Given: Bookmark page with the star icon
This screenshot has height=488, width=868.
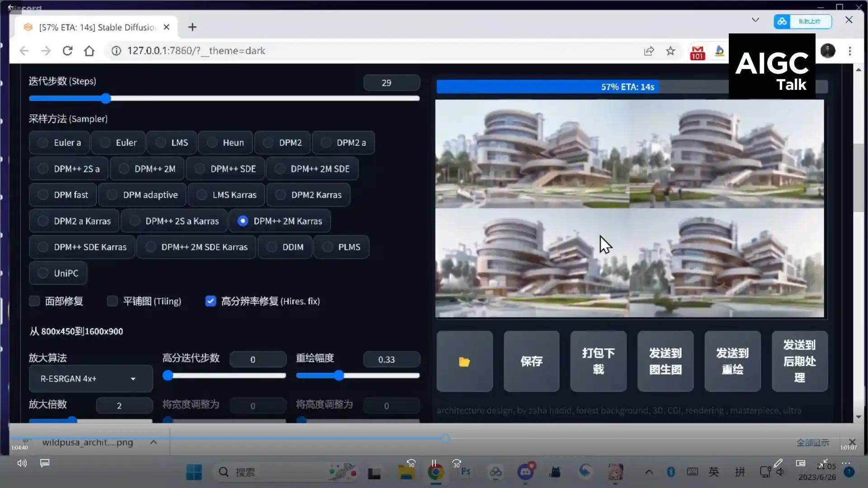Looking at the screenshot, I should tap(670, 51).
